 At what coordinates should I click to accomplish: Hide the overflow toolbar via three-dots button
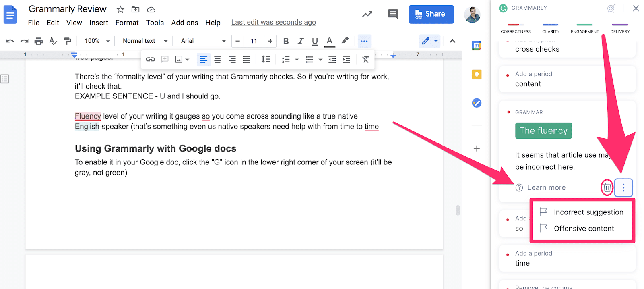(364, 41)
